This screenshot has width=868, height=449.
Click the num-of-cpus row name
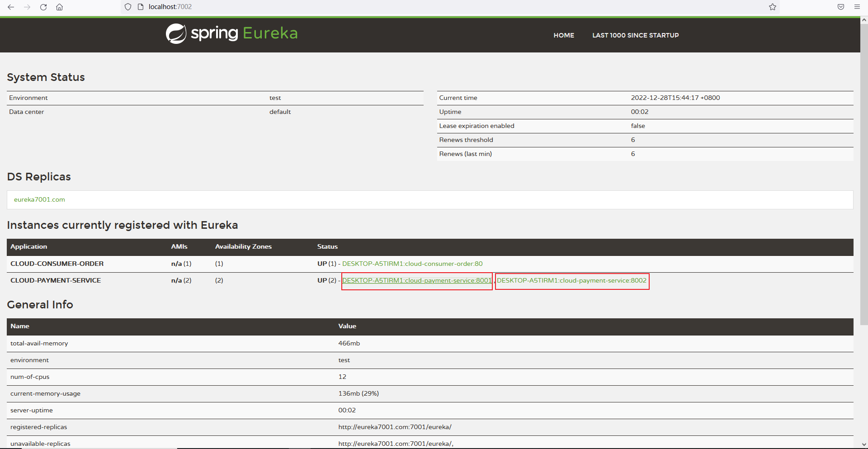[30, 377]
